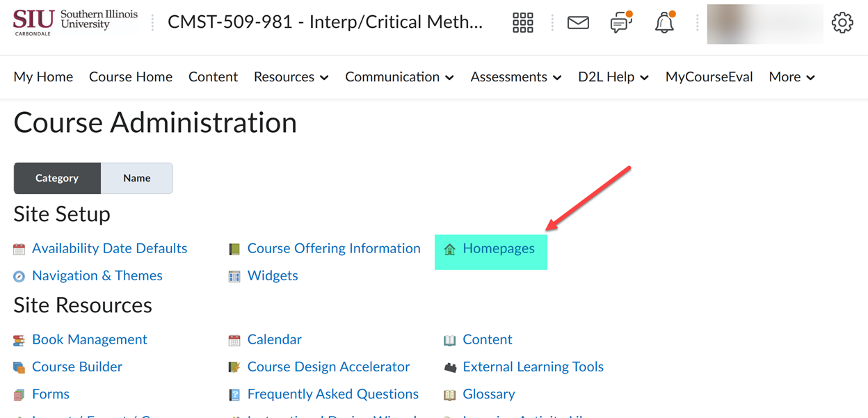This screenshot has height=418, width=868.
Task: Click the user profile picture
Action: pyautogui.click(x=764, y=24)
